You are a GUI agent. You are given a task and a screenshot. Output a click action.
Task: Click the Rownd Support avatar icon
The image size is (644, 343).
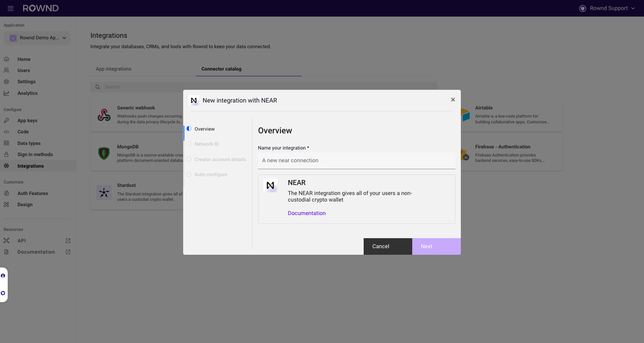(583, 8)
